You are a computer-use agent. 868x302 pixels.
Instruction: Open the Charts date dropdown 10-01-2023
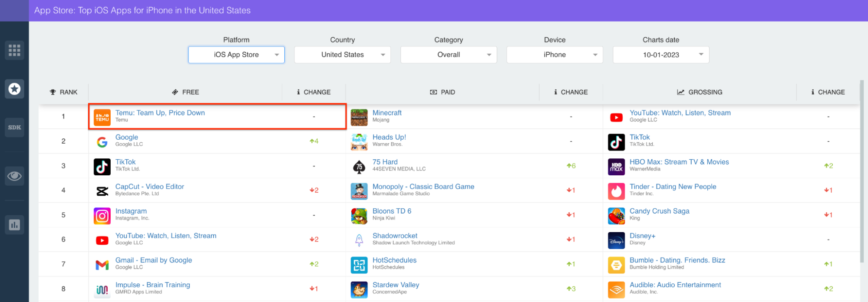click(661, 55)
